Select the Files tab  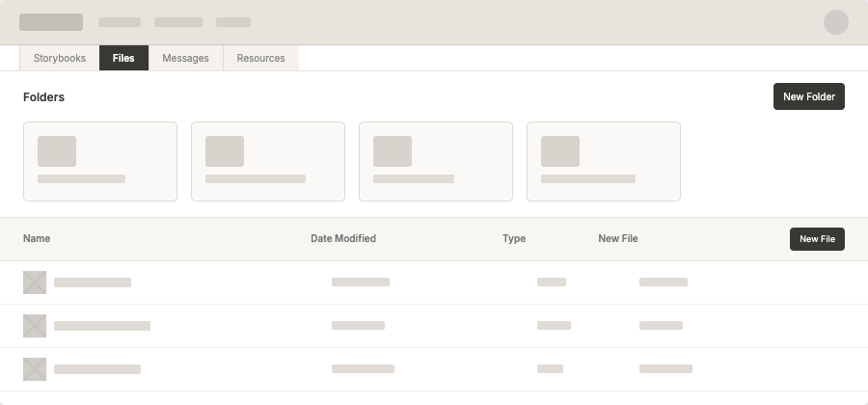[x=123, y=58]
